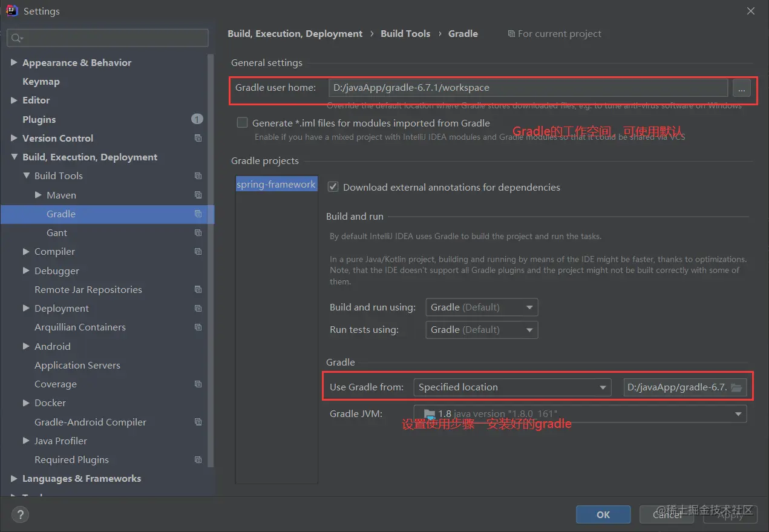Click the Gradle user home path field

tap(528, 88)
